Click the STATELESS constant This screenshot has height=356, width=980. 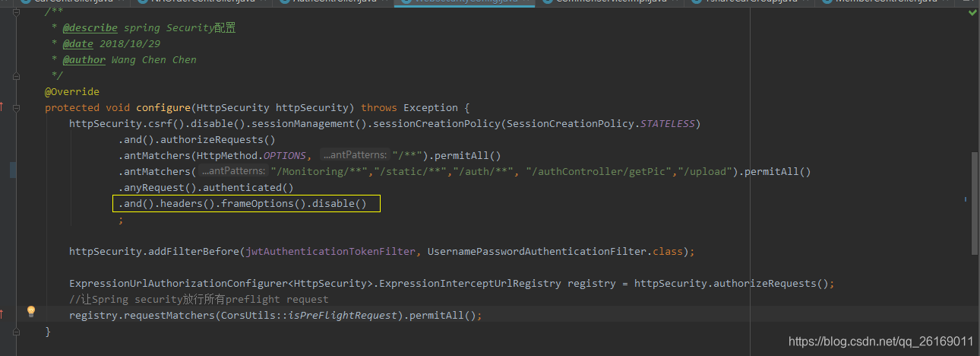(668, 123)
